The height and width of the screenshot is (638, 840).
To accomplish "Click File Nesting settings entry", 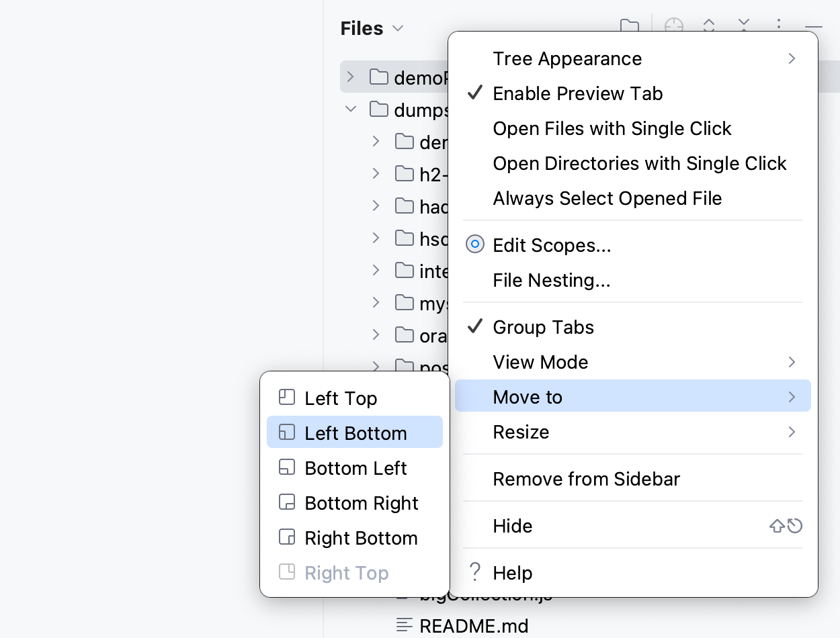I will point(552,280).
